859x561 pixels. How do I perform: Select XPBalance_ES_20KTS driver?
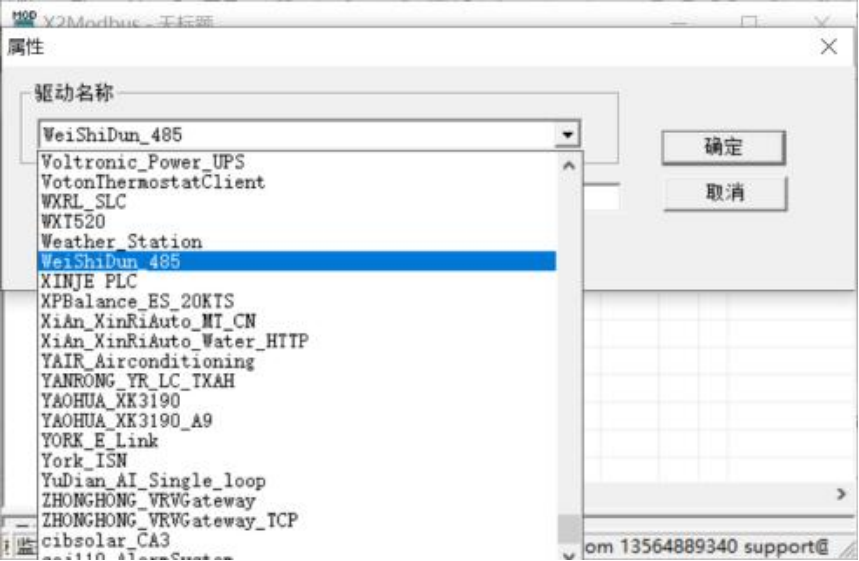tap(297, 301)
